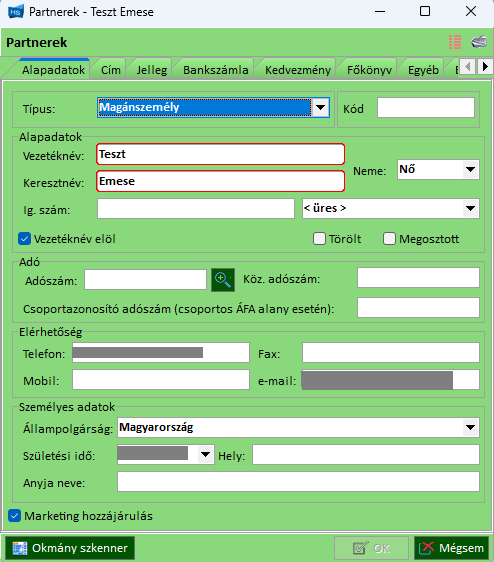
Task: Toggle the Vezetéknév elöl checkbox
Action: pyautogui.click(x=24, y=239)
